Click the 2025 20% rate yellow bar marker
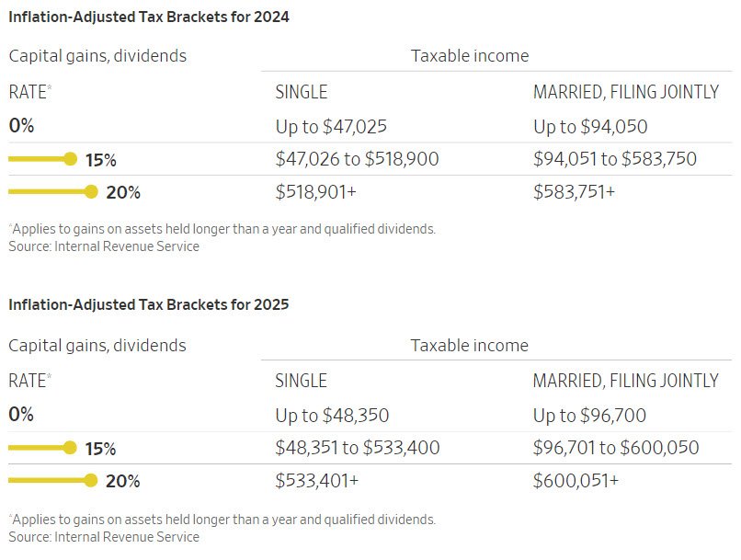The height and width of the screenshot is (560, 741). [53, 481]
